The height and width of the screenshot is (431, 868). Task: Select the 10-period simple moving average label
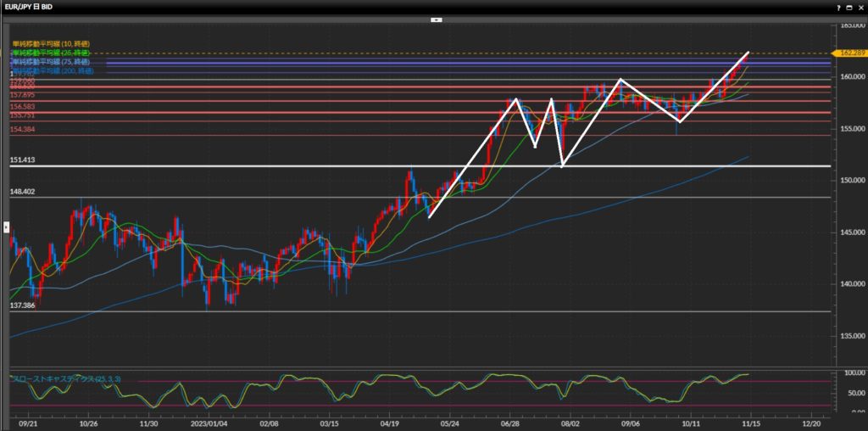(x=51, y=43)
